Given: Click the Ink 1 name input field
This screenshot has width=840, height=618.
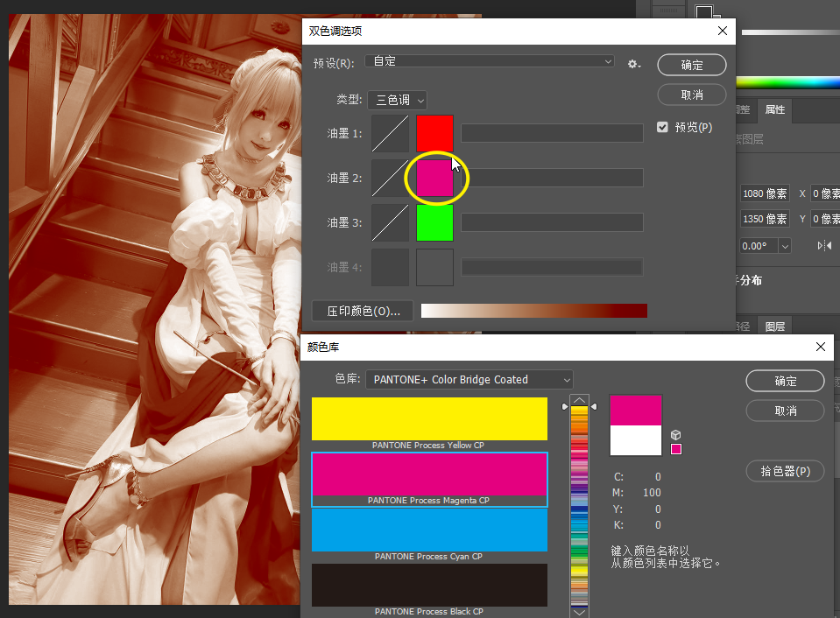Looking at the screenshot, I should coord(552,133).
